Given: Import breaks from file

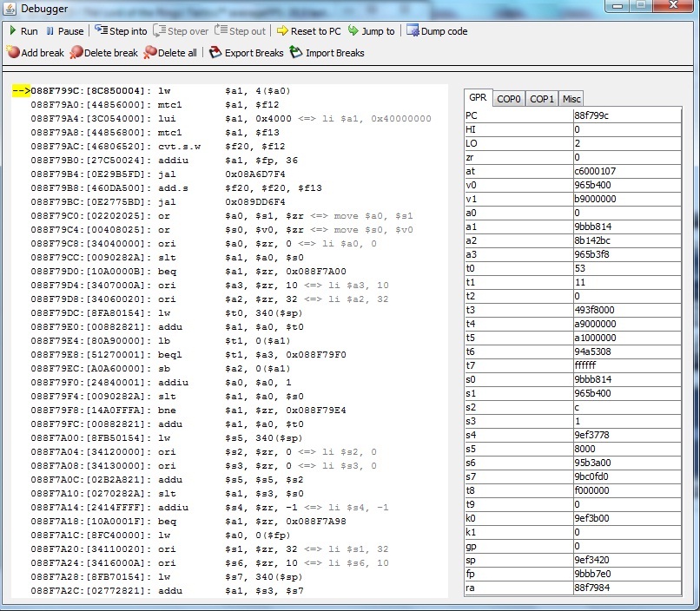Looking at the screenshot, I should pos(327,53).
